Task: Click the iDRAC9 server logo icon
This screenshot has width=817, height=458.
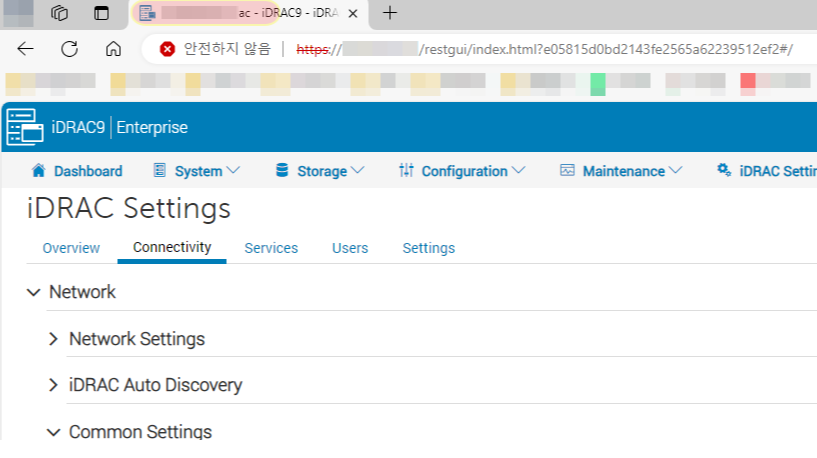Action: tap(24, 127)
